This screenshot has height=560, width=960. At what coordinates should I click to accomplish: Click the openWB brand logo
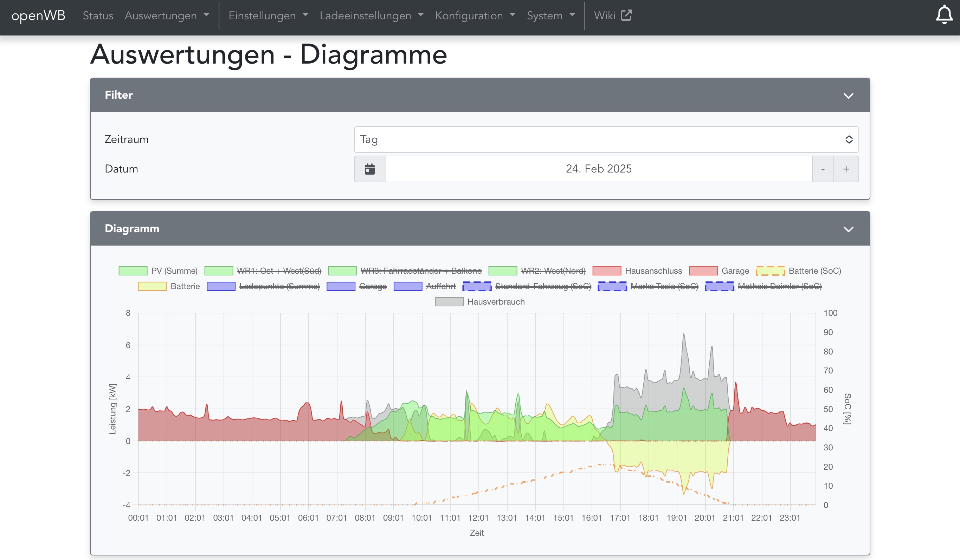[38, 15]
